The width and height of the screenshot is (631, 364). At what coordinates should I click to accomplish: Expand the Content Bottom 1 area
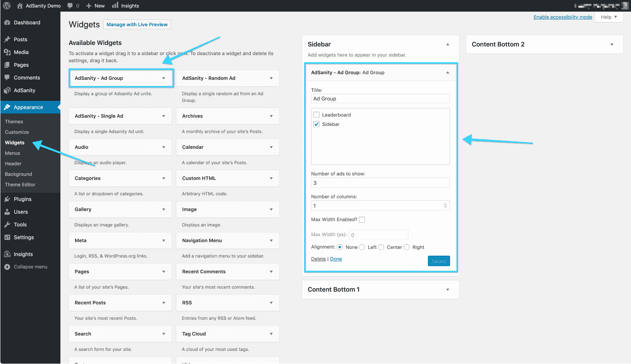pos(447,289)
